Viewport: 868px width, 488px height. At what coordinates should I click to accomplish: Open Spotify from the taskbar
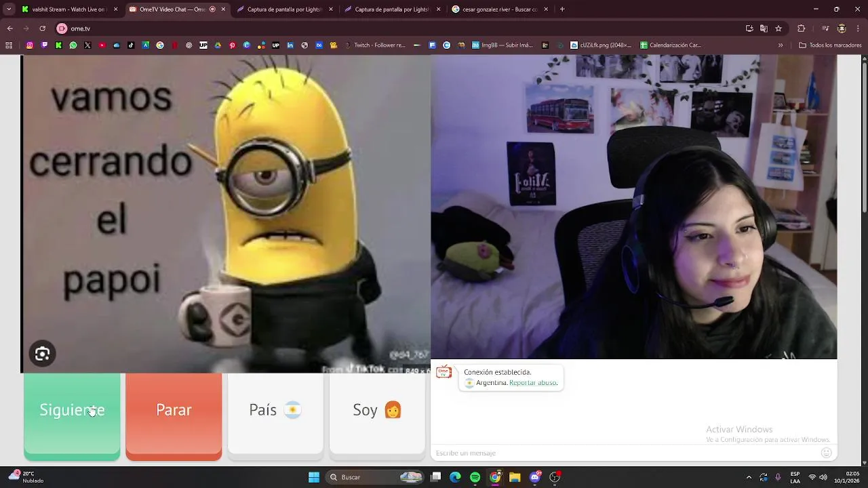tap(475, 477)
